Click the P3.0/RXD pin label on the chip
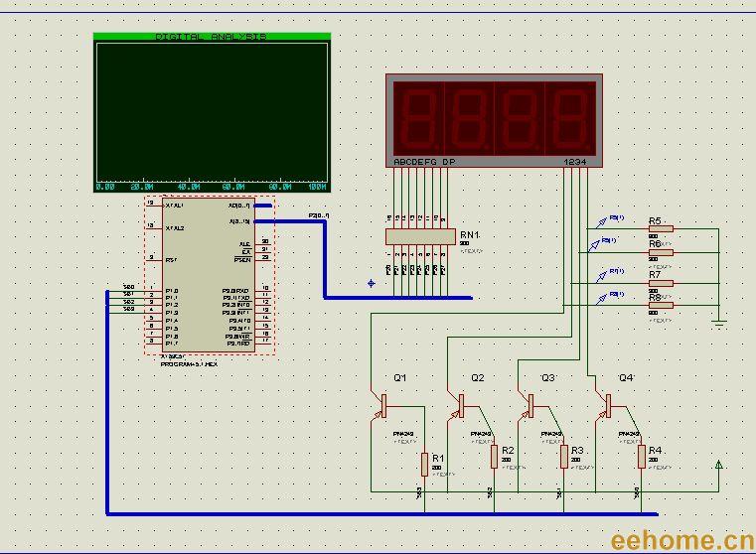The image size is (756, 554). click(x=235, y=291)
